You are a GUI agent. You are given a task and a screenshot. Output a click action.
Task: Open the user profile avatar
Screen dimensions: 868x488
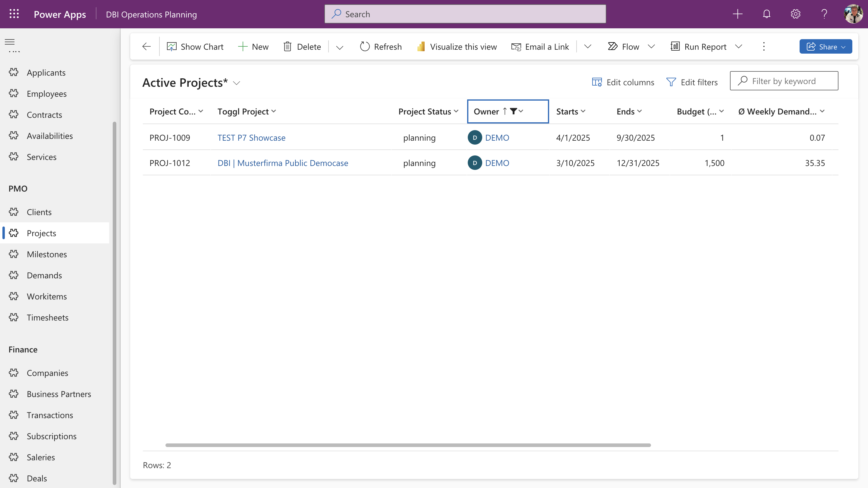point(853,14)
